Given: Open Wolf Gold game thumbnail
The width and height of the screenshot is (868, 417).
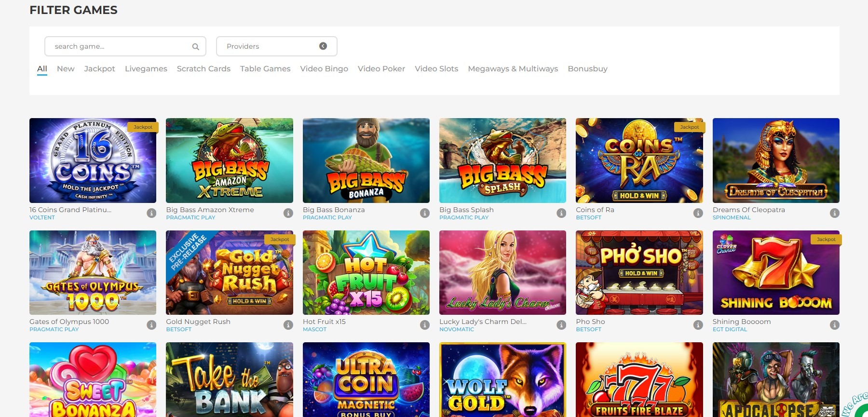Looking at the screenshot, I should (502, 380).
